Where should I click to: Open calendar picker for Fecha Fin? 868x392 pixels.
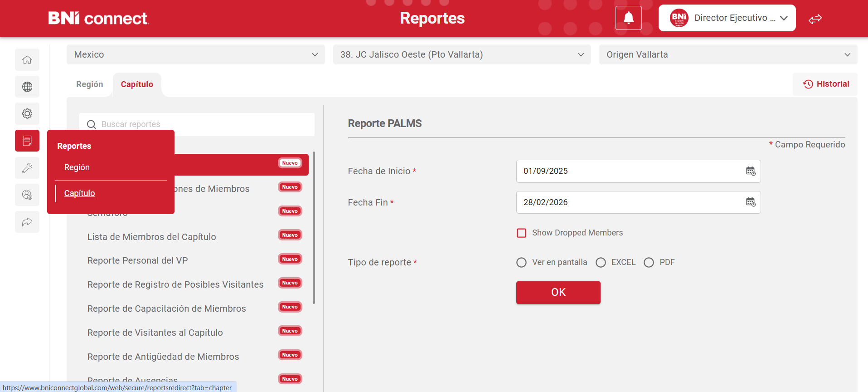coord(751,202)
